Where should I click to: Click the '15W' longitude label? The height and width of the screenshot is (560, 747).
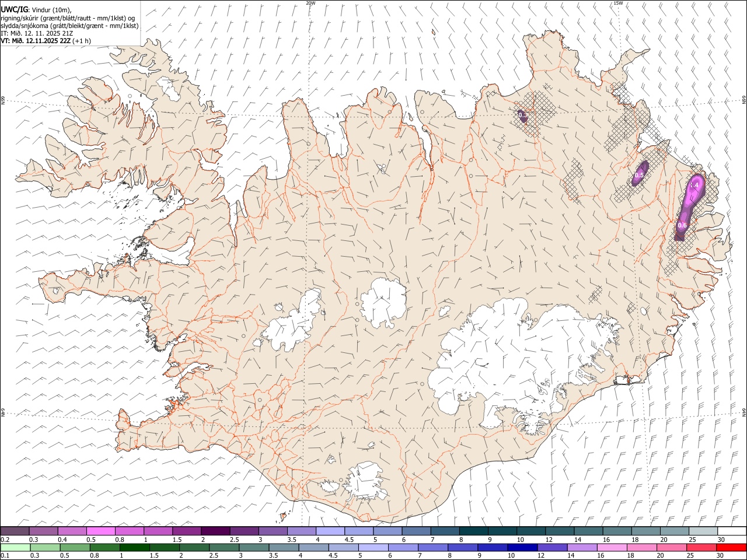tap(618, 3)
